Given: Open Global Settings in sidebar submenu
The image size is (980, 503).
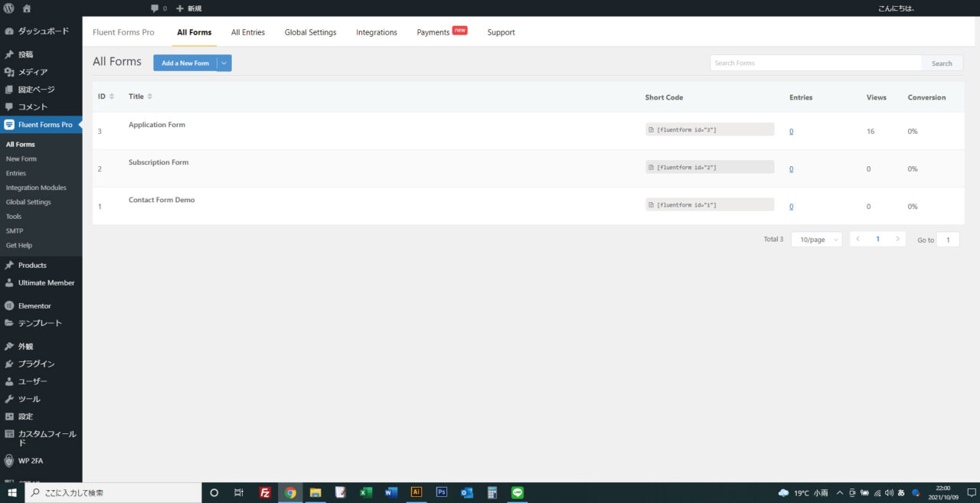Looking at the screenshot, I should pyautogui.click(x=28, y=202).
